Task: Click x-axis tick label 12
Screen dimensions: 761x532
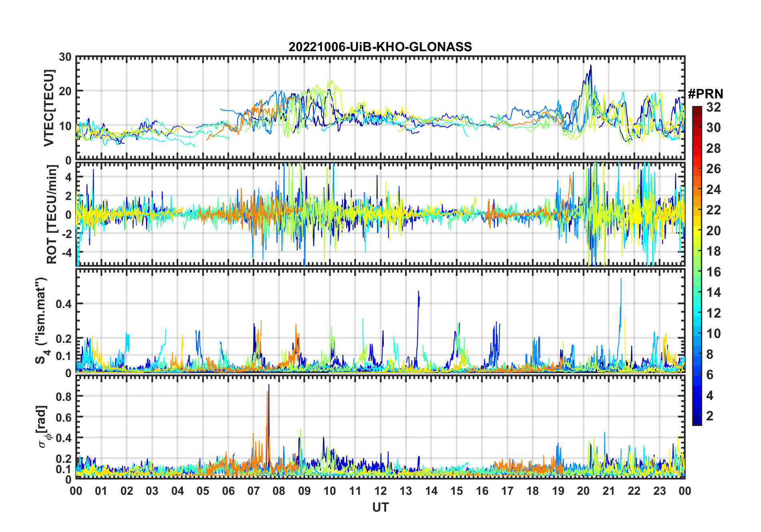Action: coord(380,491)
